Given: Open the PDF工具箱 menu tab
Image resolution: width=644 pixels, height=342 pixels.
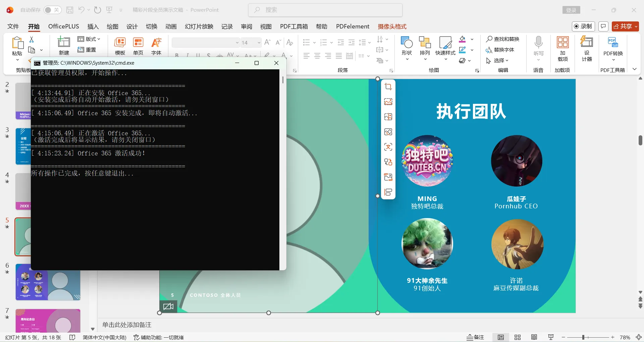Looking at the screenshot, I should 293,26.
